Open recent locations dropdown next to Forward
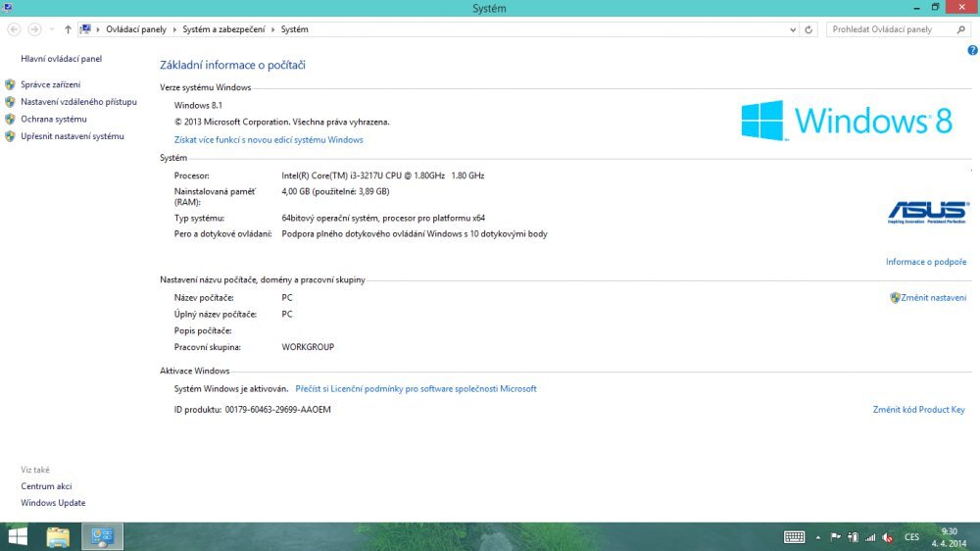The width and height of the screenshot is (980, 551). coord(51,29)
